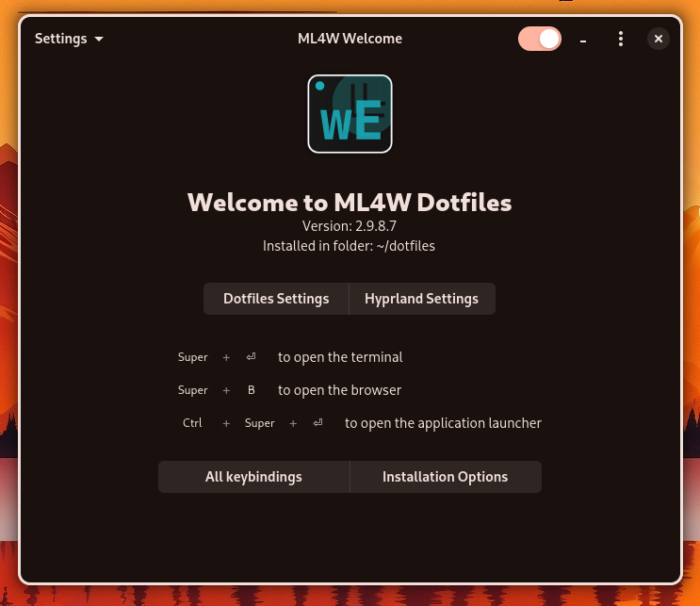700x606 pixels.
Task: Click the Super keycap in terminal shortcut
Action: click(x=192, y=357)
